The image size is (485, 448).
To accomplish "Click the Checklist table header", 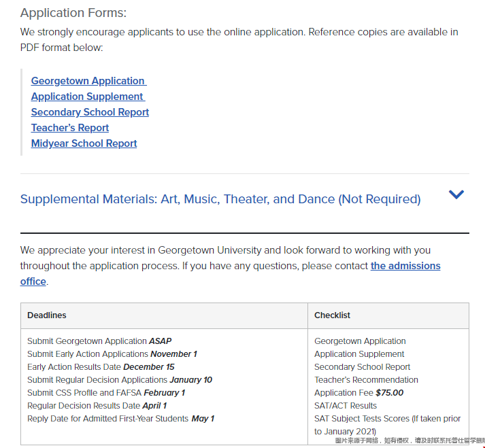I will pyautogui.click(x=332, y=315).
